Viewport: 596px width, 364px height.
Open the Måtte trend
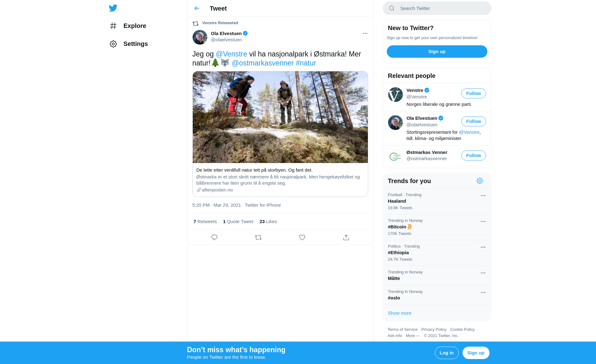437,276
